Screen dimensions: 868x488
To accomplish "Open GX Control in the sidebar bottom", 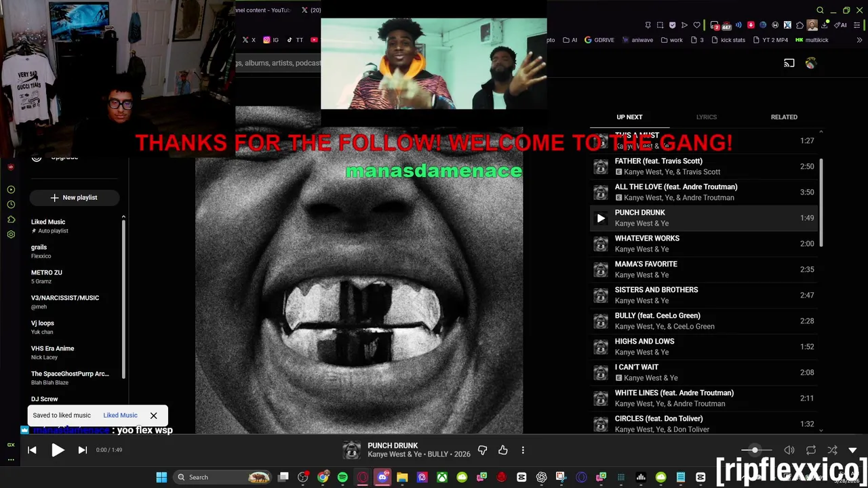I will tap(11, 445).
